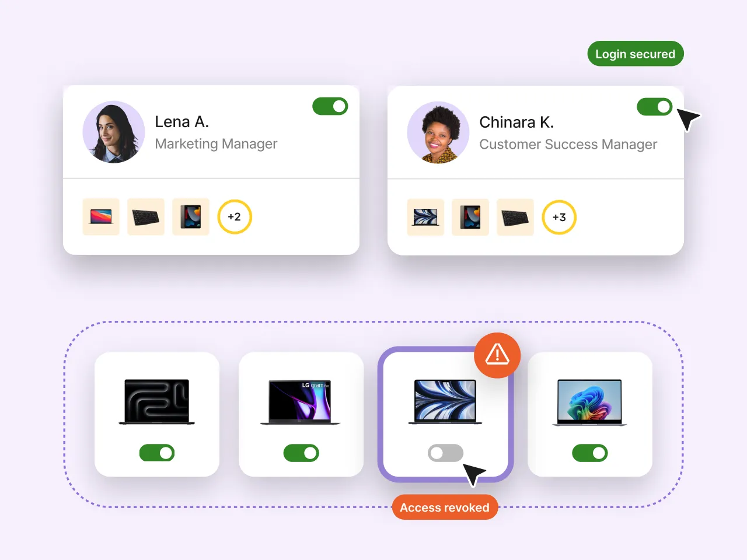Image resolution: width=747 pixels, height=560 pixels.
Task: Open Chinara K.'s profile photo
Action: [x=438, y=133]
